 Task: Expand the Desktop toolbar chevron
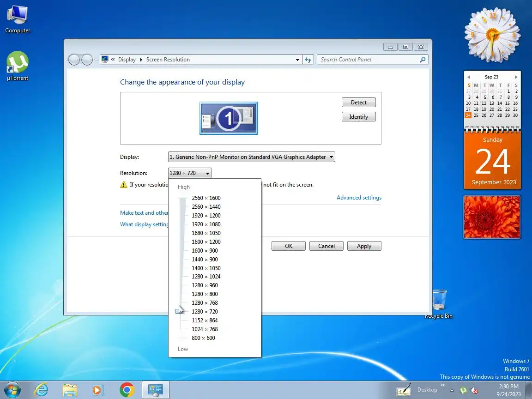tap(443, 385)
